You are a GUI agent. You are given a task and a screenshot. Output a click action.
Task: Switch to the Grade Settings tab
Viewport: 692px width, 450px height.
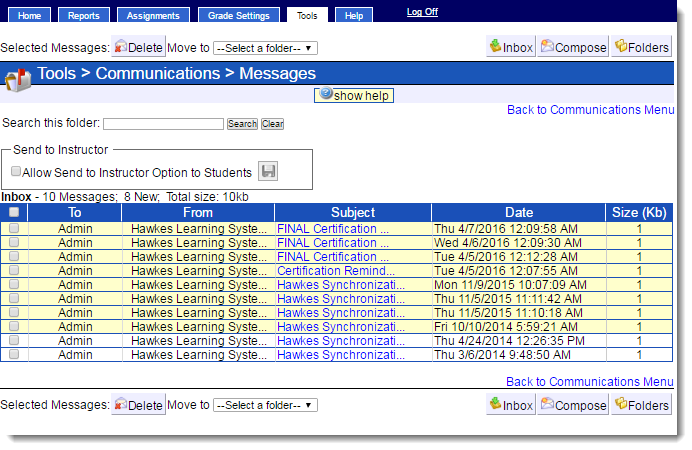[x=239, y=15]
